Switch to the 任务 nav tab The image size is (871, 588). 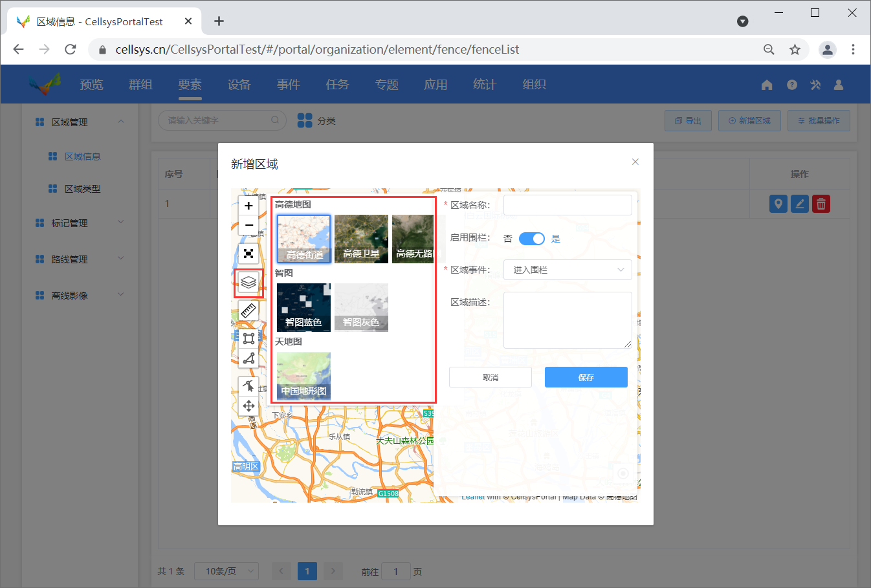[338, 85]
